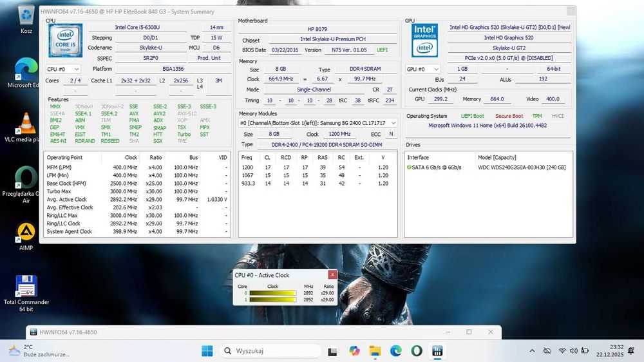This screenshot has height=362, width=644.
Task: Click the DDR4-2400 / PC4-19200 type field
Action: tap(327, 145)
